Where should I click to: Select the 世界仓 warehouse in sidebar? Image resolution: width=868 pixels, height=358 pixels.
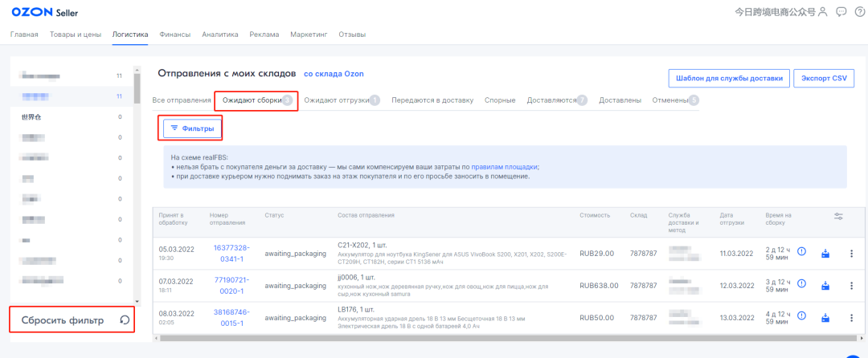[31, 116]
